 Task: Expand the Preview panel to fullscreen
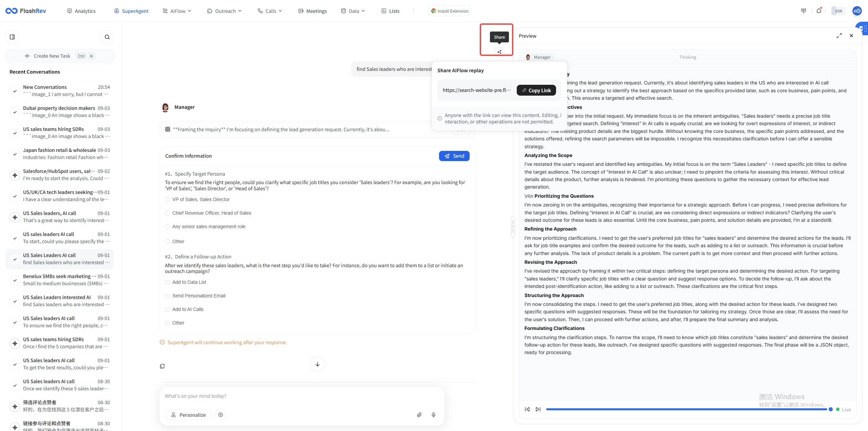click(x=839, y=36)
